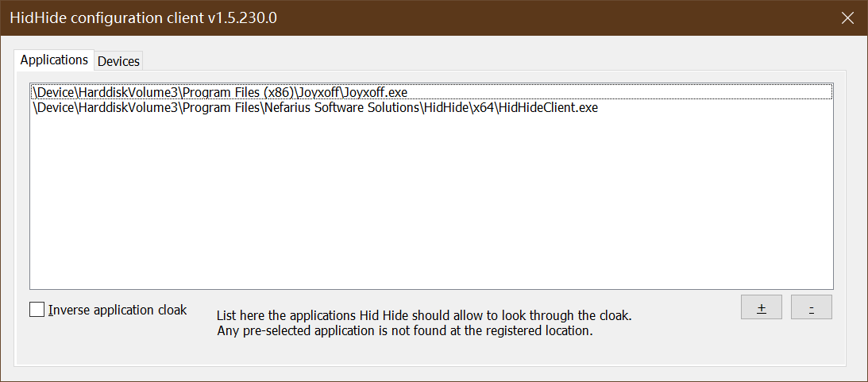Select the Joyxoff.exe entry in list

[219, 92]
